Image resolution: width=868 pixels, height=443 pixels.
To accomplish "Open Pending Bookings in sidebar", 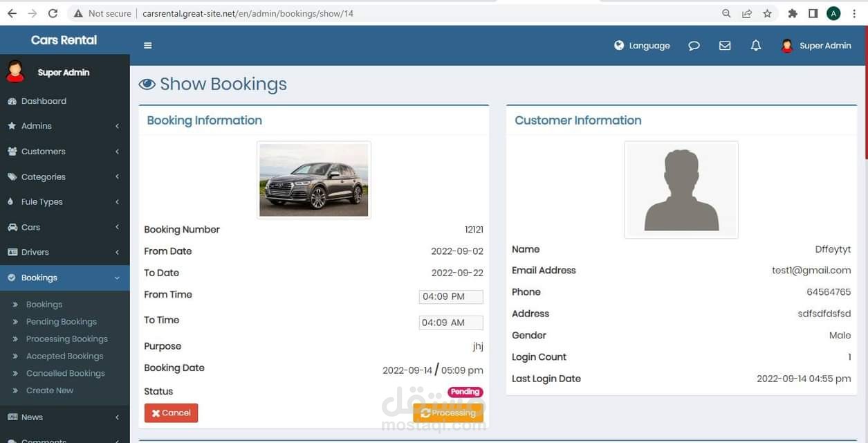I will click(62, 322).
